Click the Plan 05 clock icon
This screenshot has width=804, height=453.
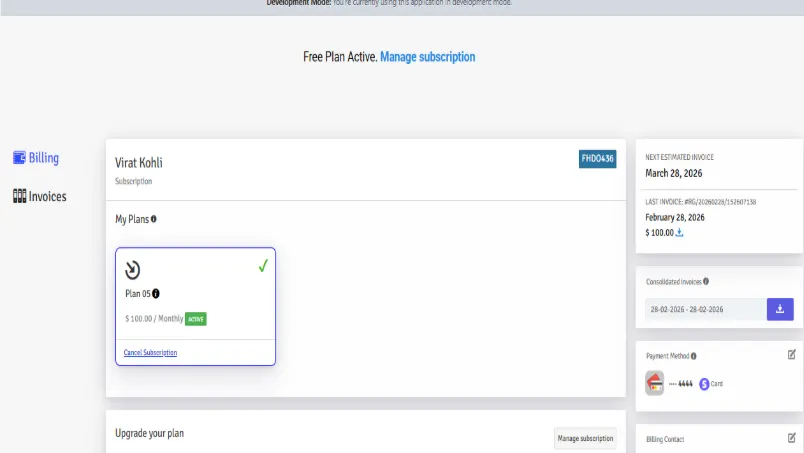point(132,270)
